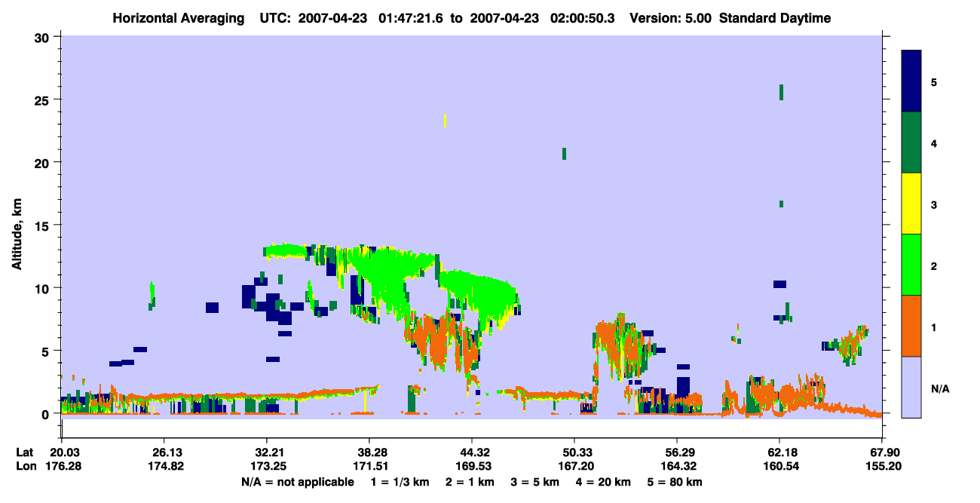Click the dark green colorbar segment labeled 4
Image resolution: width=980 pixels, height=503 pixels.
click(911, 143)
